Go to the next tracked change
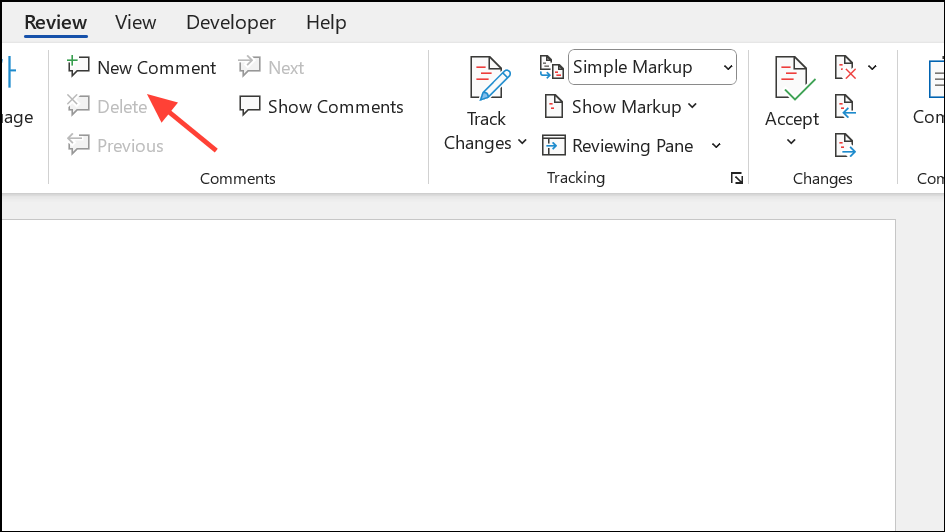The width and height of the screenshot is (945, 532). pos(845,145)
